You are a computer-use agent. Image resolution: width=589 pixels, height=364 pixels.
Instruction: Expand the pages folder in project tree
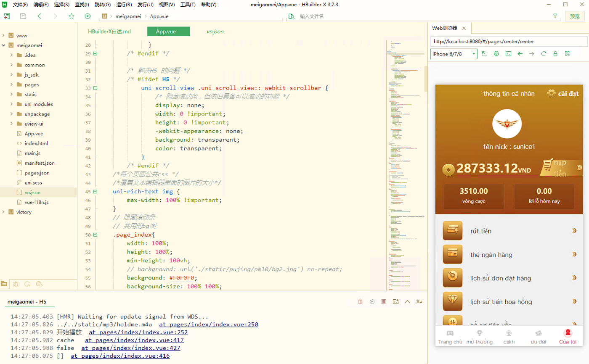click(x=12, y=84)
